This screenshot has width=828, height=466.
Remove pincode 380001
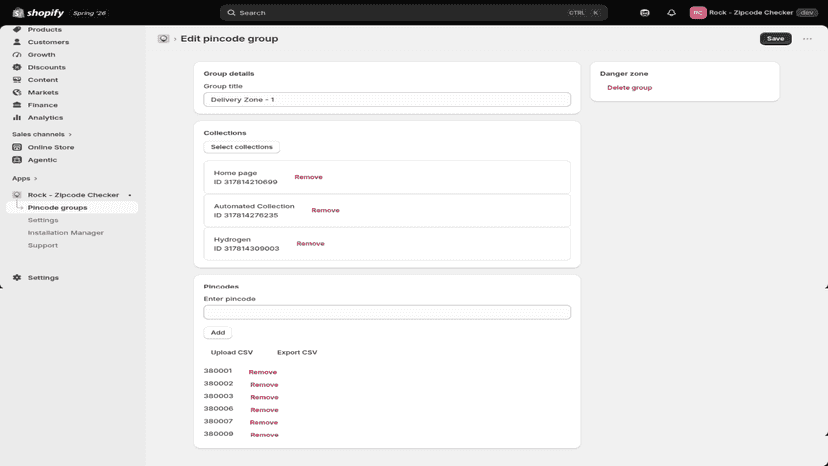[262, 372]
